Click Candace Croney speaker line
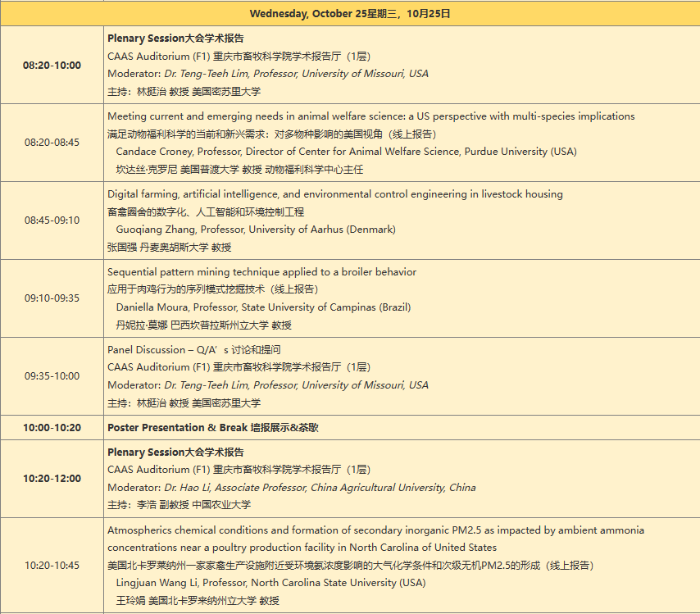The image size is (700, 614). [x=347, y=152]
